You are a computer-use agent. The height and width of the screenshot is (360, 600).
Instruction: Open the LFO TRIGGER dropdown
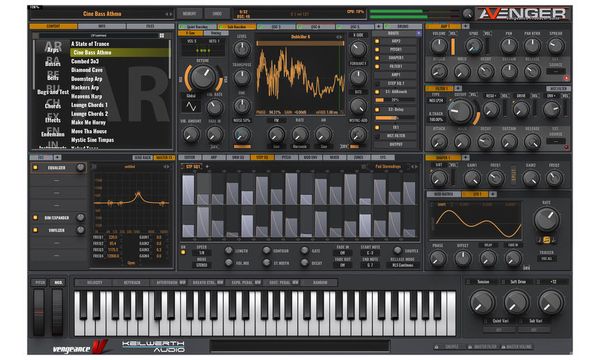click(547, 259)
